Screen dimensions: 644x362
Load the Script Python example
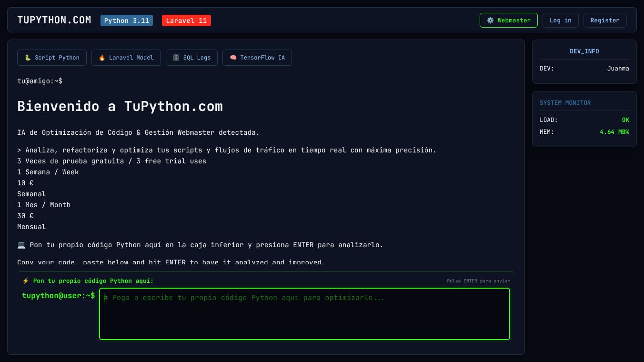click(52, 58)
